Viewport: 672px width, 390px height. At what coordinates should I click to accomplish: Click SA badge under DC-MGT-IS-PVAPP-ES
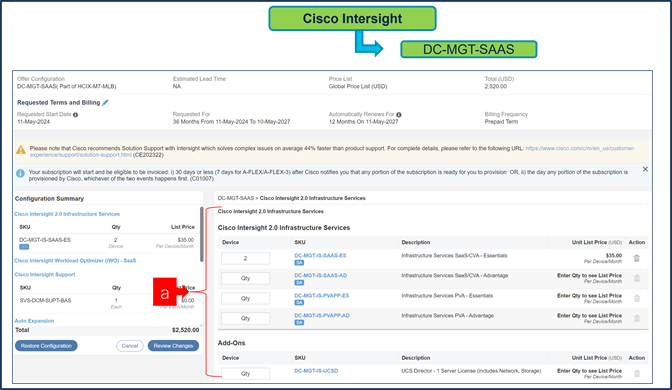tap(299, 303)
